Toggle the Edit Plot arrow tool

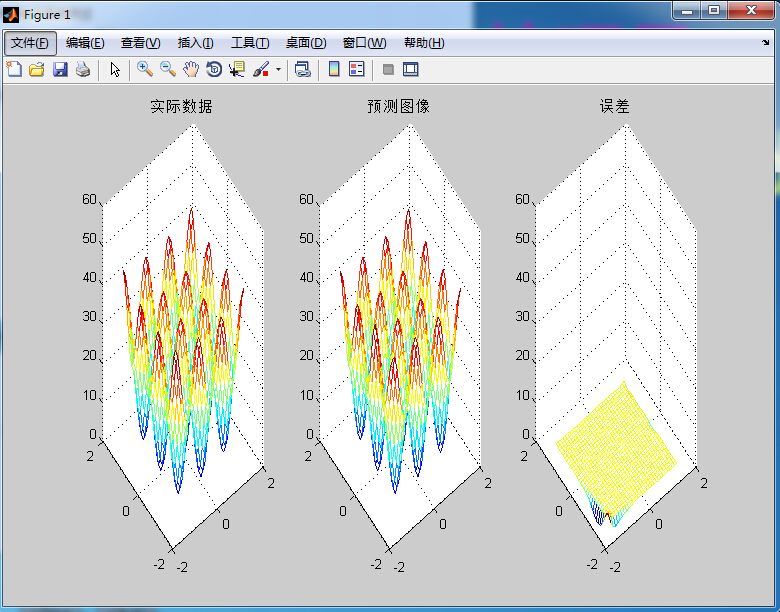click(x=115, y=69)
